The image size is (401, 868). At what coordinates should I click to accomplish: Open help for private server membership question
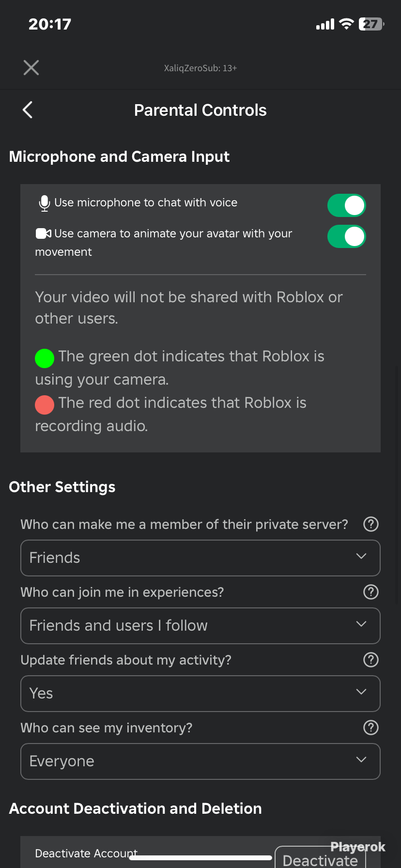click(371, 524)
